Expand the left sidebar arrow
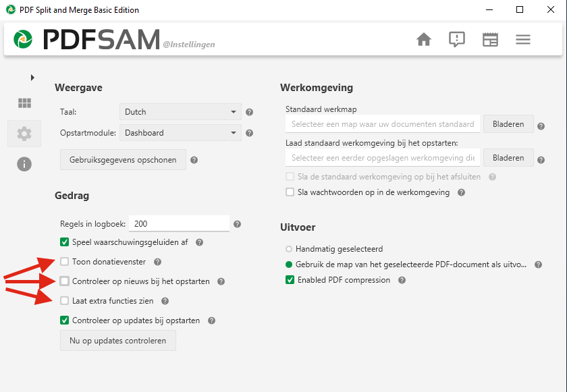The width and height of the screenshot is (567, 392). click(x=32, y=78)
